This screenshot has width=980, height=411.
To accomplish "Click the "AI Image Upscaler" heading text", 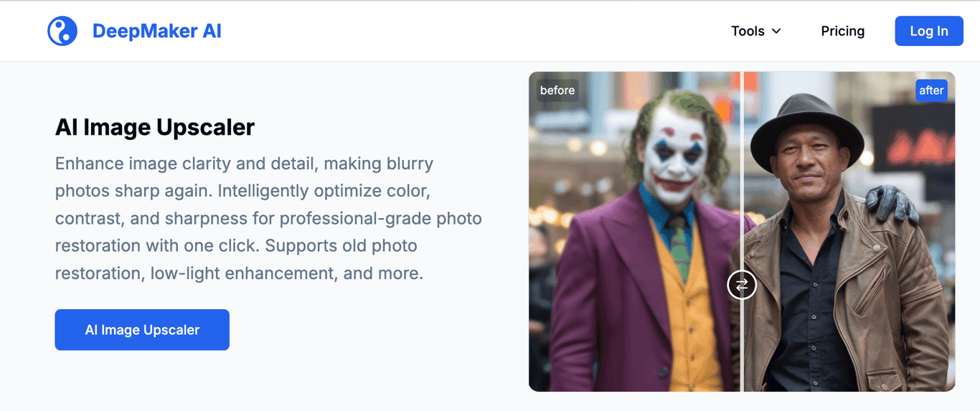I will point(155,127).
